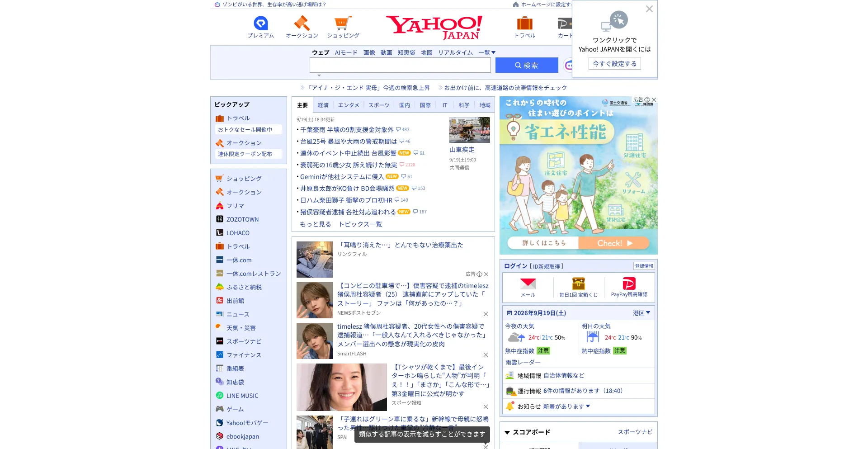Select the エンタメ news tab
The width and height of the screenshot is (868, 449).
pos(349,105)
